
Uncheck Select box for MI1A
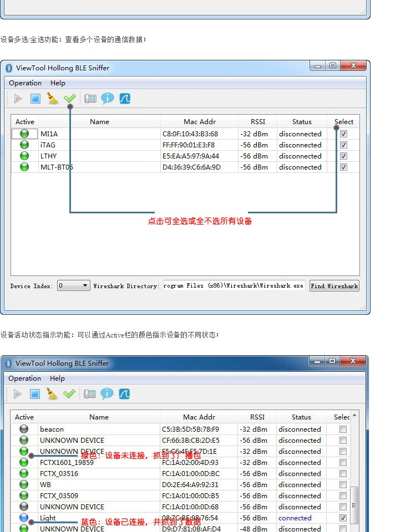pyautogui.click(x=344, y=134)
